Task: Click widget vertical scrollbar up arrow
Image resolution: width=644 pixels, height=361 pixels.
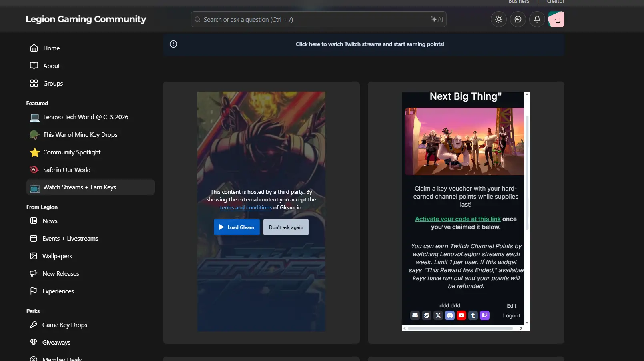Action: click(x=527, y=94)
